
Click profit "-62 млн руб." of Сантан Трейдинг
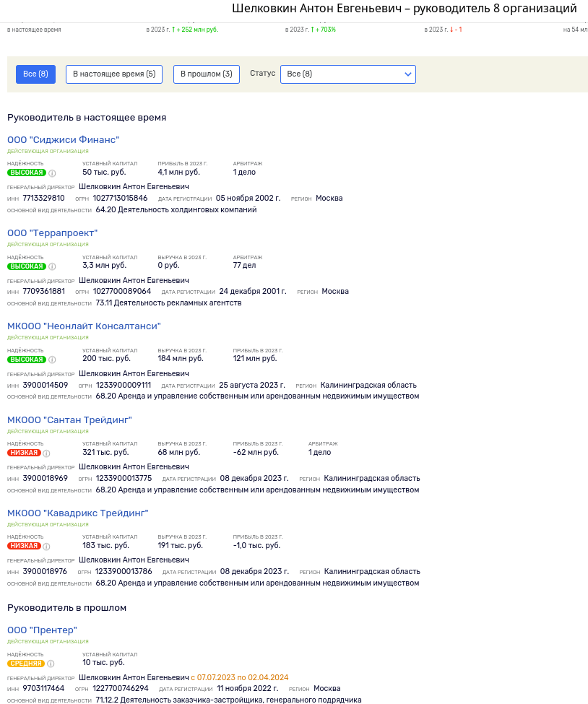point(256,452)
